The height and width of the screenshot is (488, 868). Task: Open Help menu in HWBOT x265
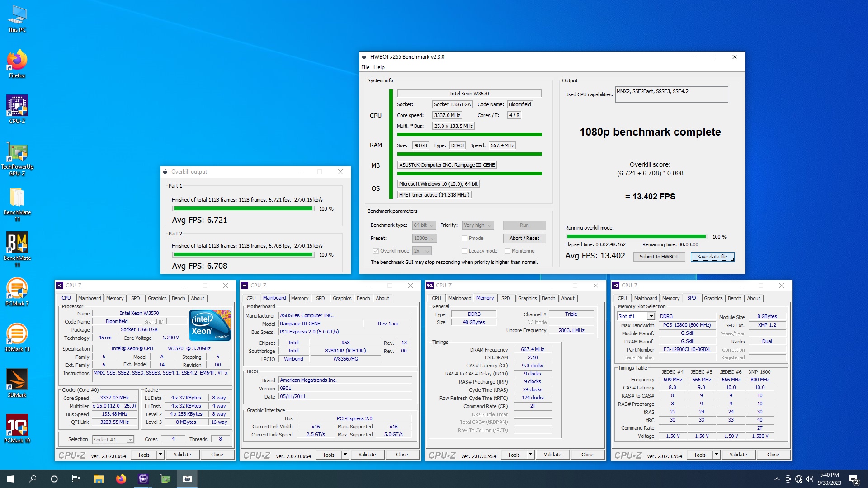[x=379, y=67]
